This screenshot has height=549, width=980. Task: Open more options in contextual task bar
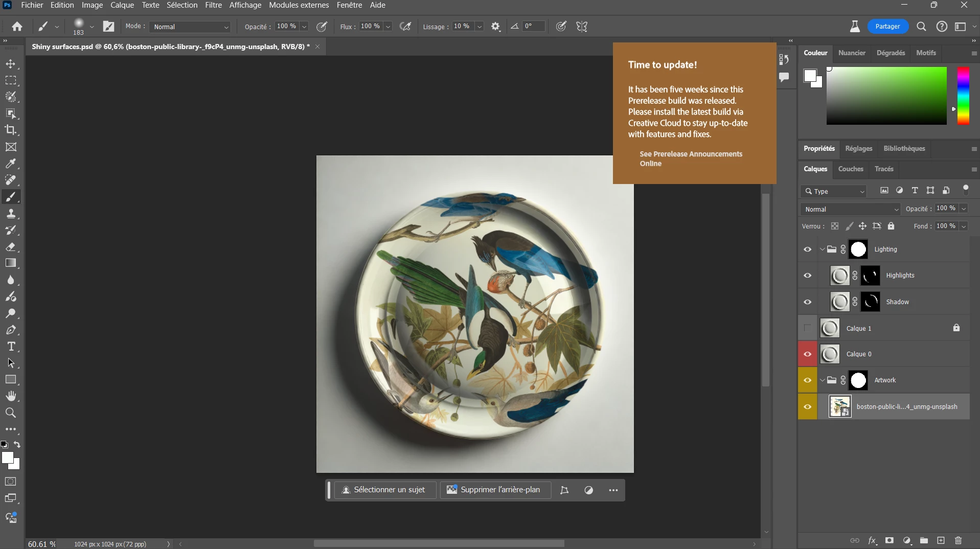[613, 490]
